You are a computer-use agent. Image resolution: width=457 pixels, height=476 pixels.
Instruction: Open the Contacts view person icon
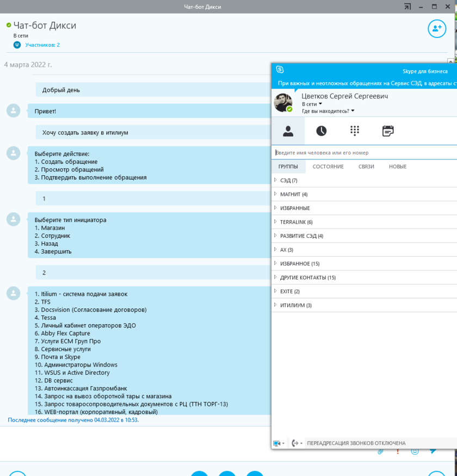[x=288, y=131]
